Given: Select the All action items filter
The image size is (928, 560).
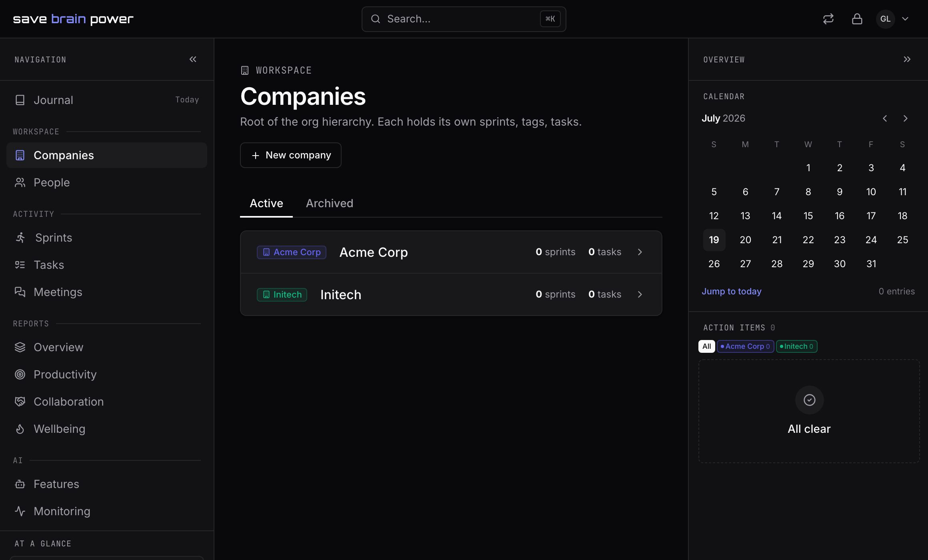Looking at the screenshot, I should (707, 346).
